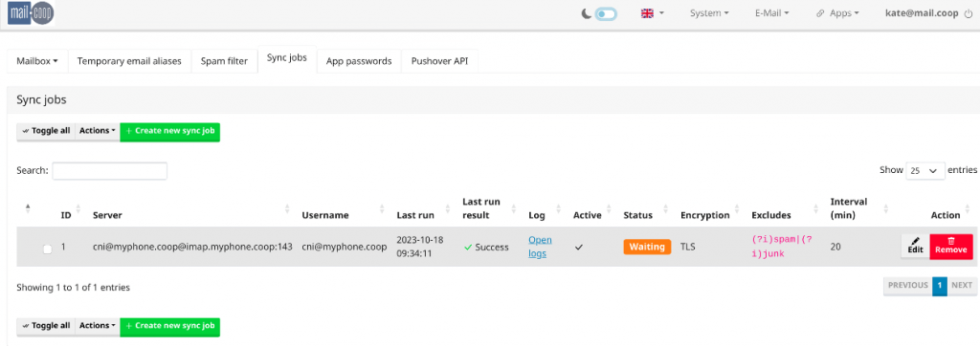Open the System dropdown menu
This screenshot has width=980, height=346.
pyautogui.click(x=709, y=13)
